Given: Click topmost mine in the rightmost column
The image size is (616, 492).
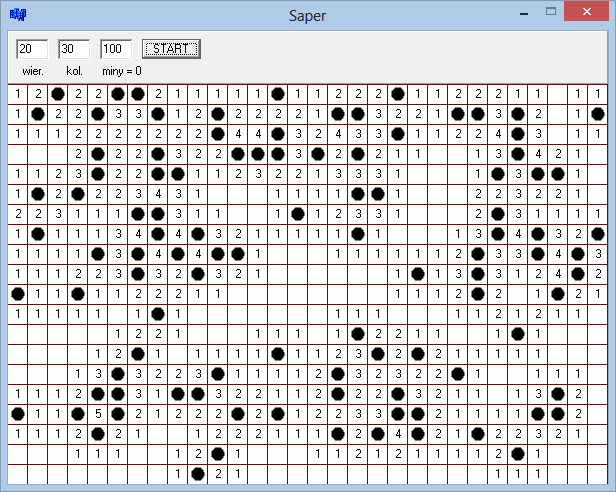Looking at the screenshot, I should tap(598, 114).
